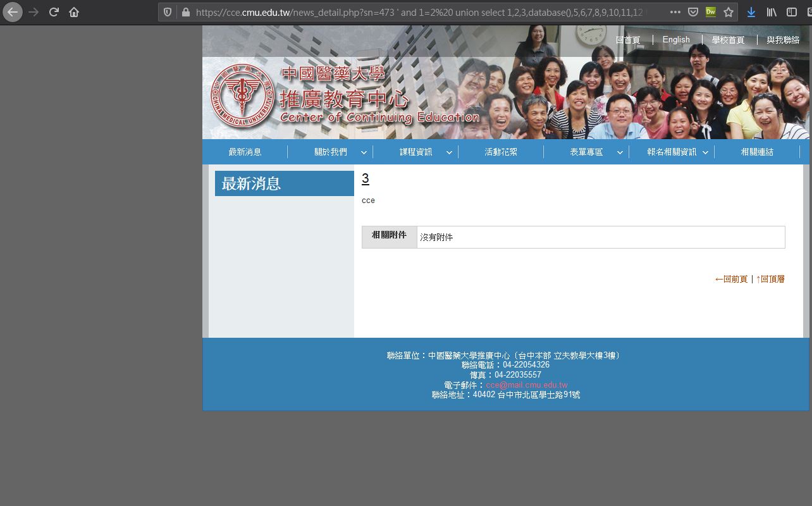Open tracking protection shield info

coord(168,12)
